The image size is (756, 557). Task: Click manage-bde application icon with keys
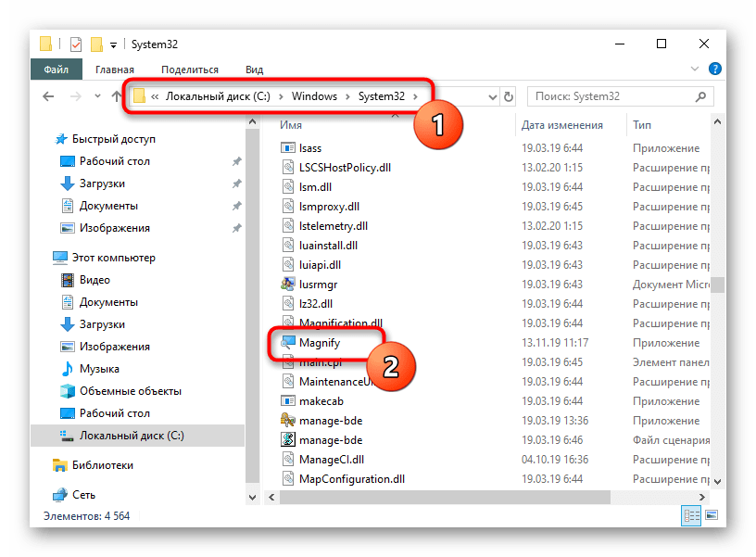click(288, 420)
